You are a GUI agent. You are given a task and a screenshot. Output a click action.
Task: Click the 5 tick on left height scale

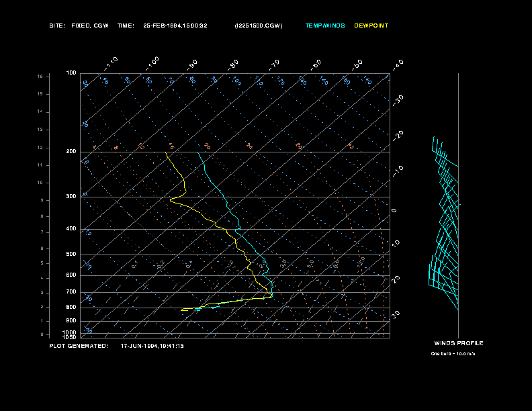(42, 263)
